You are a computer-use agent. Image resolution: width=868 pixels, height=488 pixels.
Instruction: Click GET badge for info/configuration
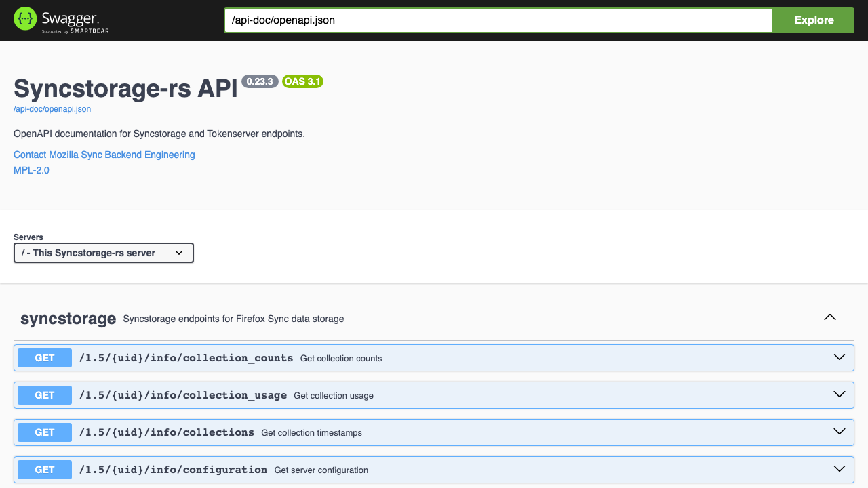(x=45, y=470)
